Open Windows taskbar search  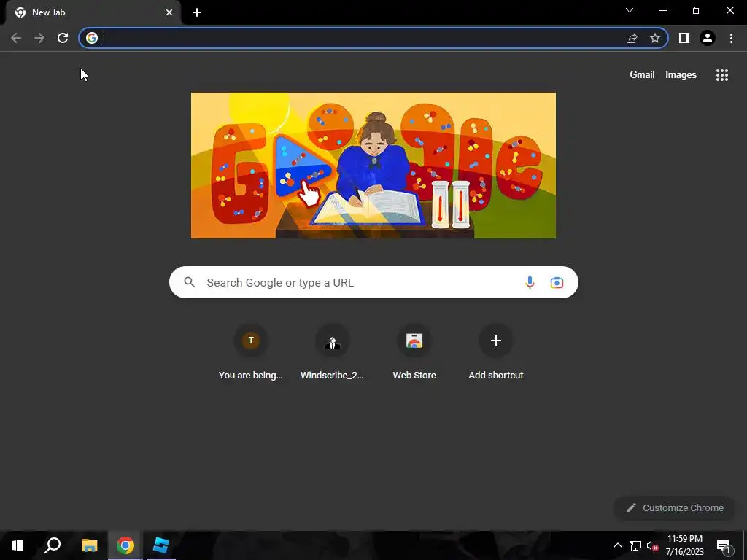(x=53, y=545)
